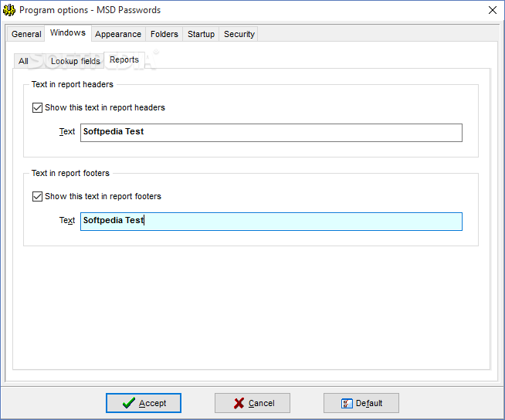This screenshot has width=505, height=420.
Task: Click the Default button
Action: [361, 403]
